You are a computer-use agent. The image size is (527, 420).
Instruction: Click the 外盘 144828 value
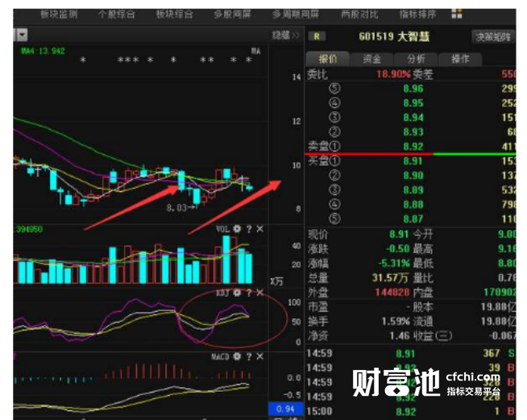(392, 292)
